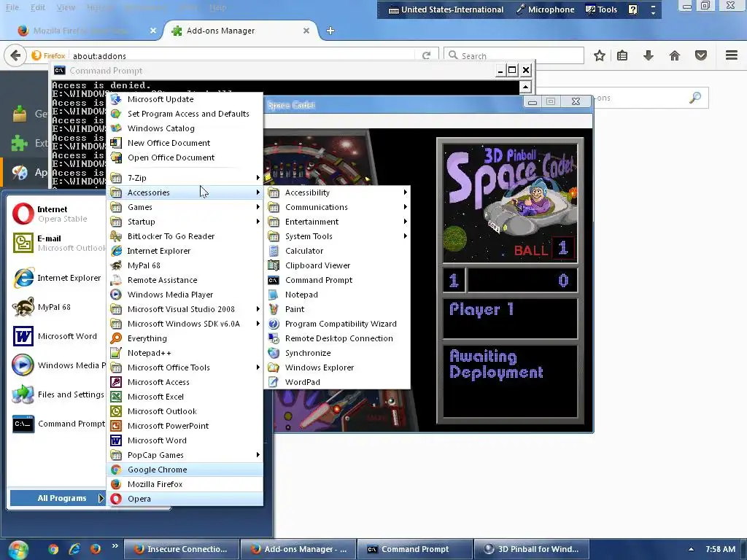This screenshot has height=560, width=747.
Task: Expand 7-Zip program folder
Action: (185, 178)
